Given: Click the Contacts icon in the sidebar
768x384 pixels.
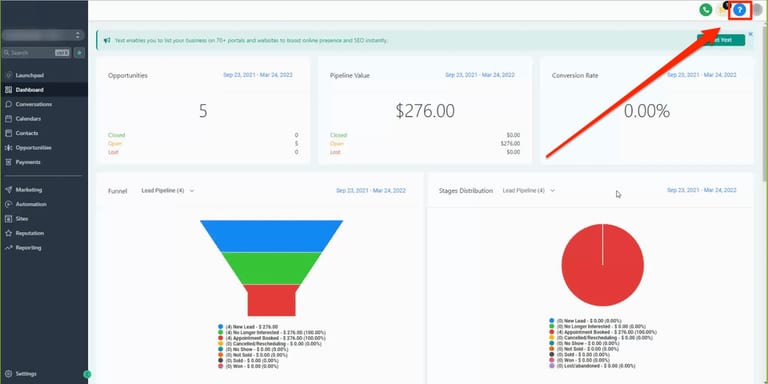Looking at the screenshot, I should (8, 133).
